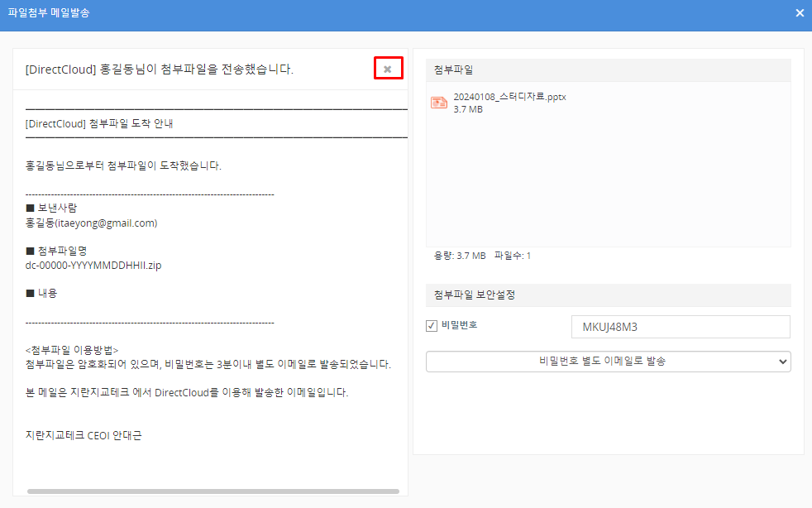The height and width of the screenshot is (508, 812).
Task: Click the 파일첨부 메일발송 dialog title
Action: click(x=49, y=13)
